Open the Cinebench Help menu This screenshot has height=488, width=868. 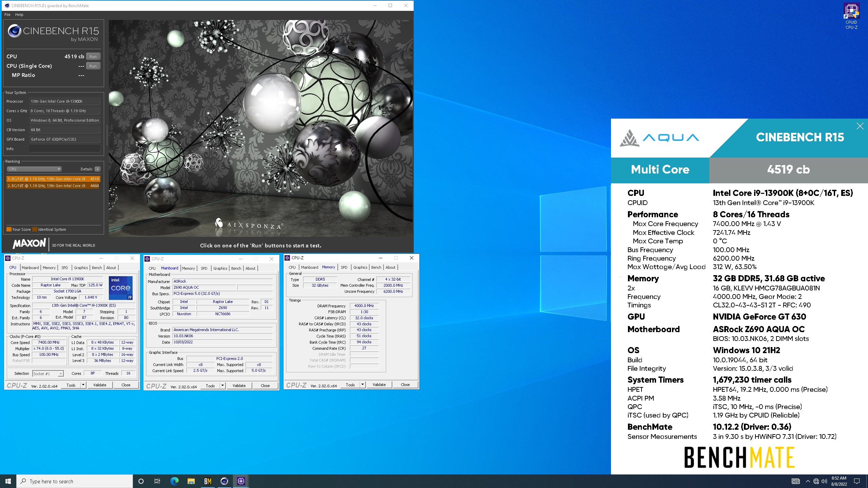pyautogui.click(x=19, y=15)
